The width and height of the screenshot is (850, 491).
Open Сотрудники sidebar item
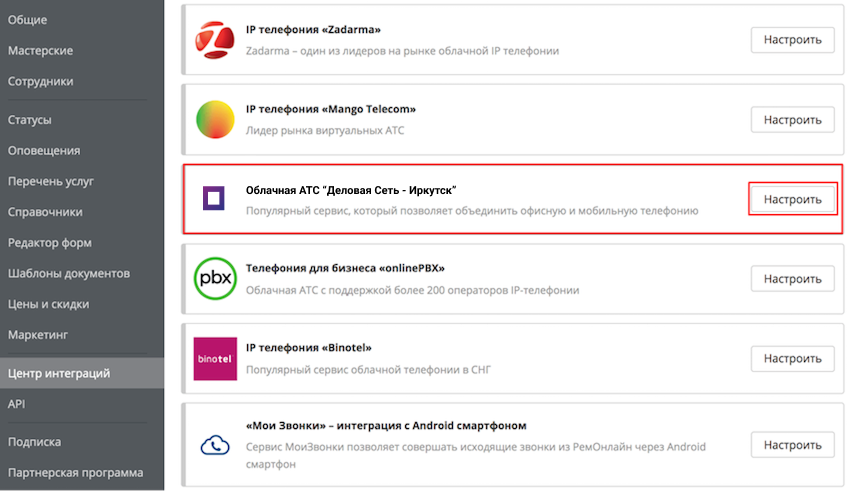(40, 82)
